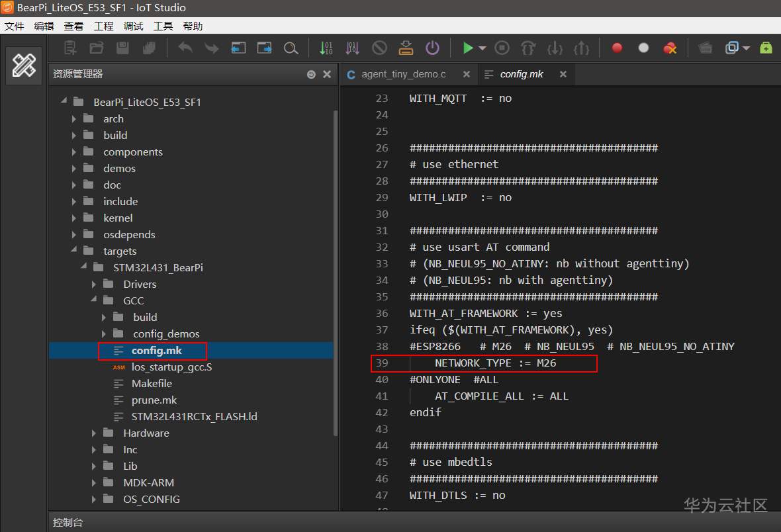Screen dimensions: 781x532
Task: Expand the MDK-ARM folder
Action: [x=93, y=482]
